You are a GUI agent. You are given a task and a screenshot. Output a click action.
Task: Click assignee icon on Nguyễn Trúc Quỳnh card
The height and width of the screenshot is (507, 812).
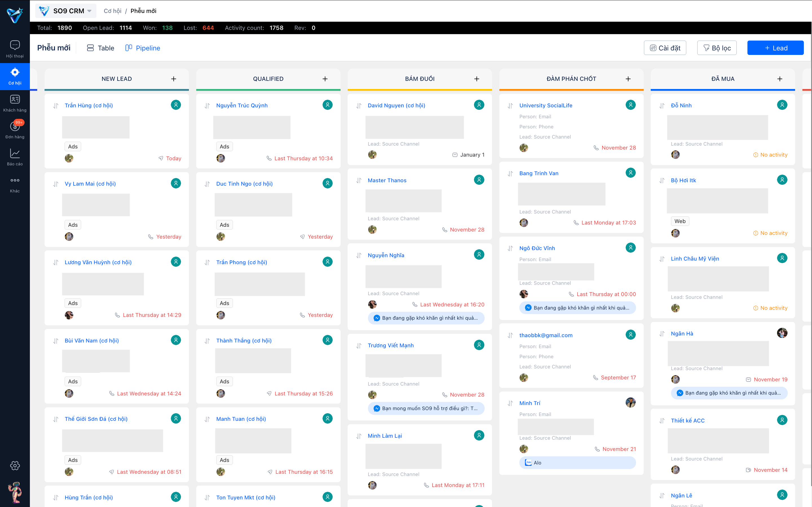point(328,105)
